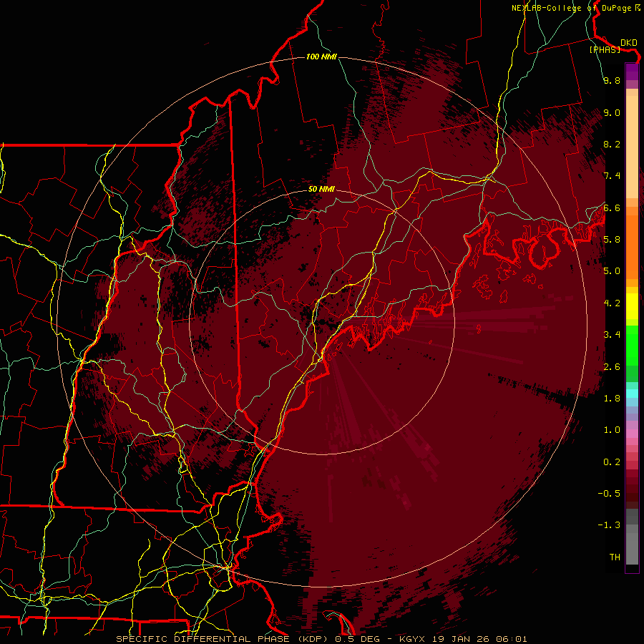Select the 100 NMI range ring label

coord(321,57)
